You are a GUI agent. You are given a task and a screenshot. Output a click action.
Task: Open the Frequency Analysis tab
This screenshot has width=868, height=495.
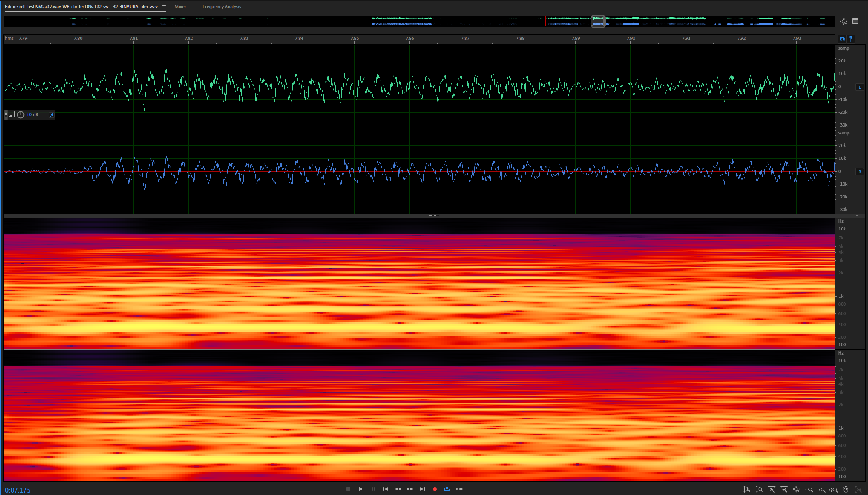(x=222, y=7)
